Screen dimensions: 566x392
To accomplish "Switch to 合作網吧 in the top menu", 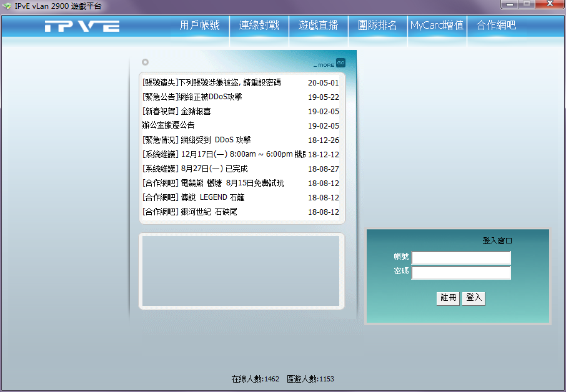I will click(496, 26).
